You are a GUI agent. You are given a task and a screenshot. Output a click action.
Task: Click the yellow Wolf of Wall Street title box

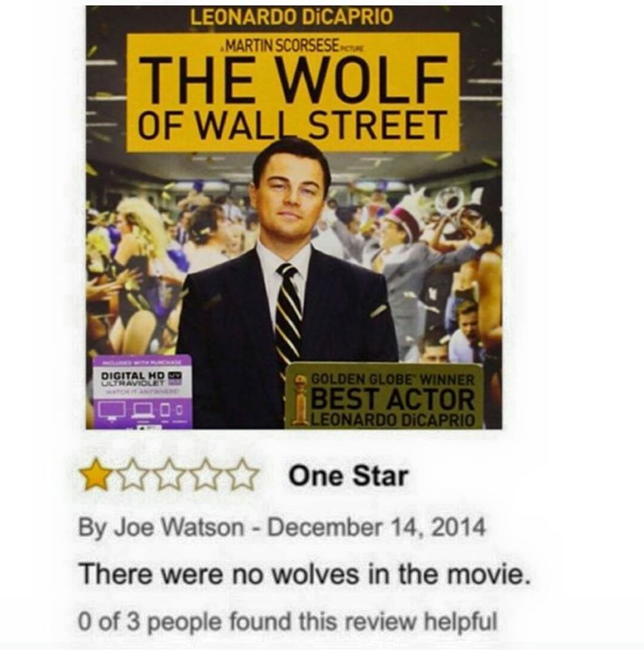pos(293,92)
